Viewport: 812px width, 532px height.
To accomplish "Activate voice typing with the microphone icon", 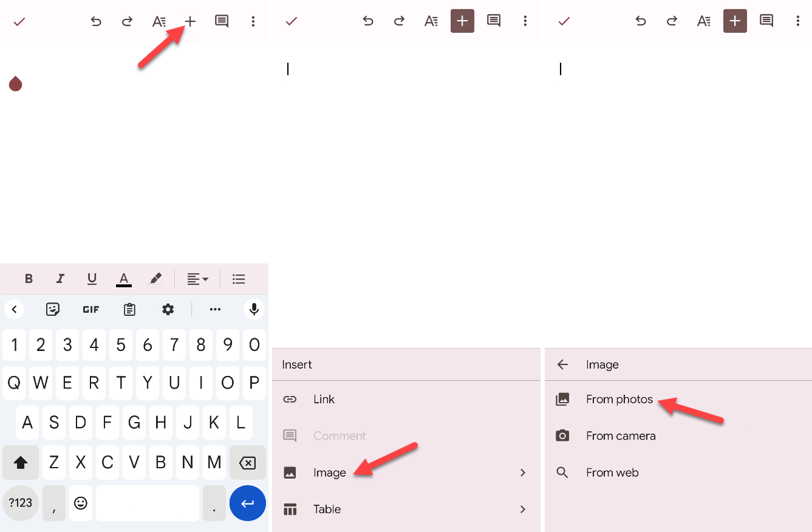I will 254,309.
